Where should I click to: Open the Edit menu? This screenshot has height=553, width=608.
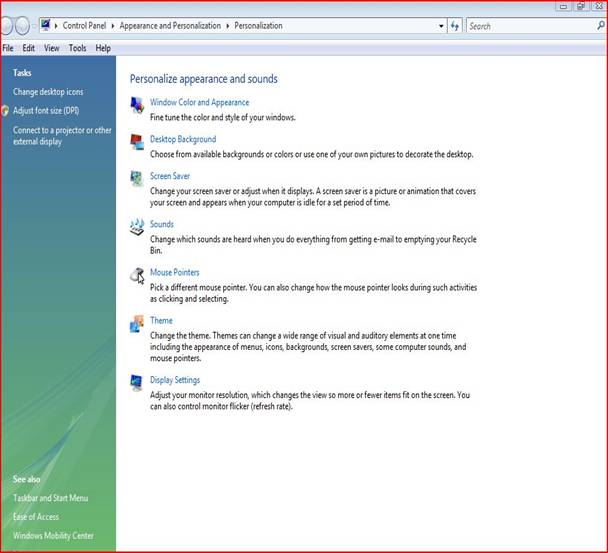tap(28, 48)
